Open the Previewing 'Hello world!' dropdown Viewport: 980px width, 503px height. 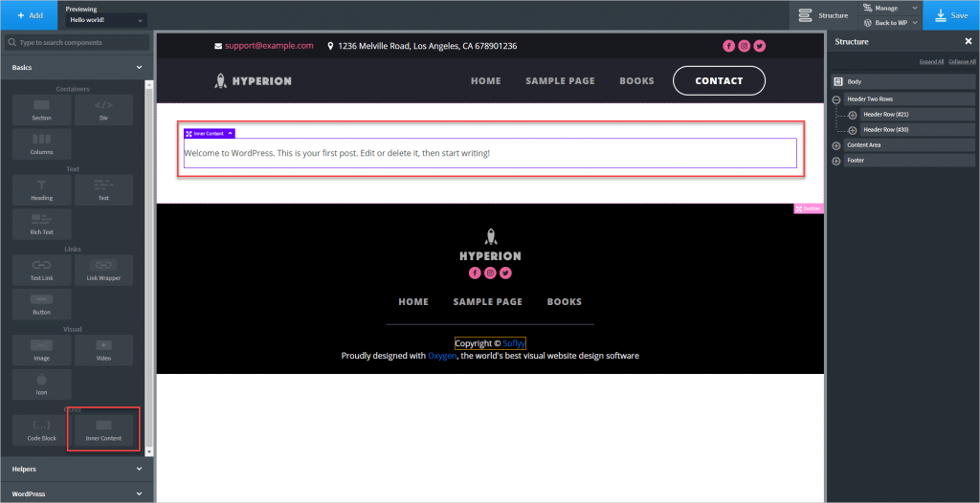point(106,20)
